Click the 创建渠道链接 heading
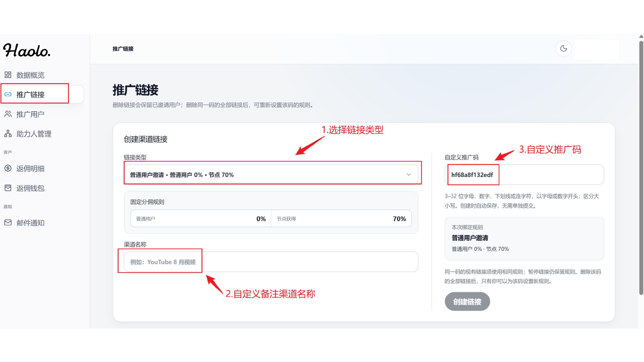The width and height of the screenshot is (644, 362). click(x=146, y=139)
